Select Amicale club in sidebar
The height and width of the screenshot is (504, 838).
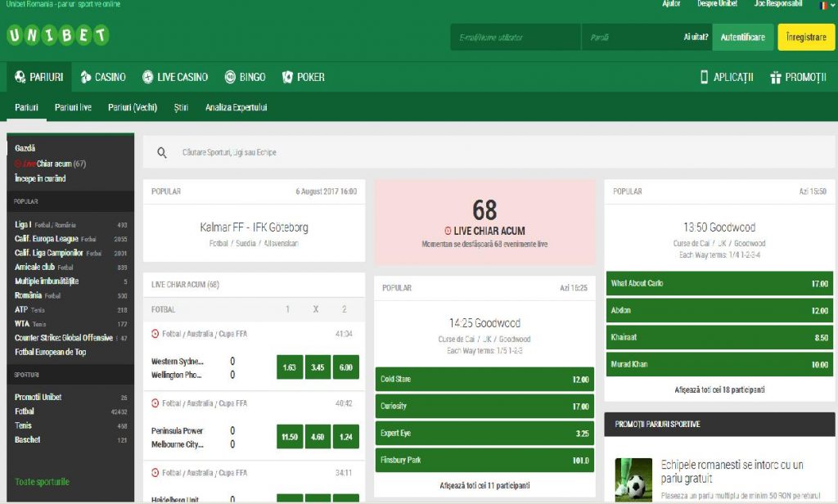[x=70, y=268]
